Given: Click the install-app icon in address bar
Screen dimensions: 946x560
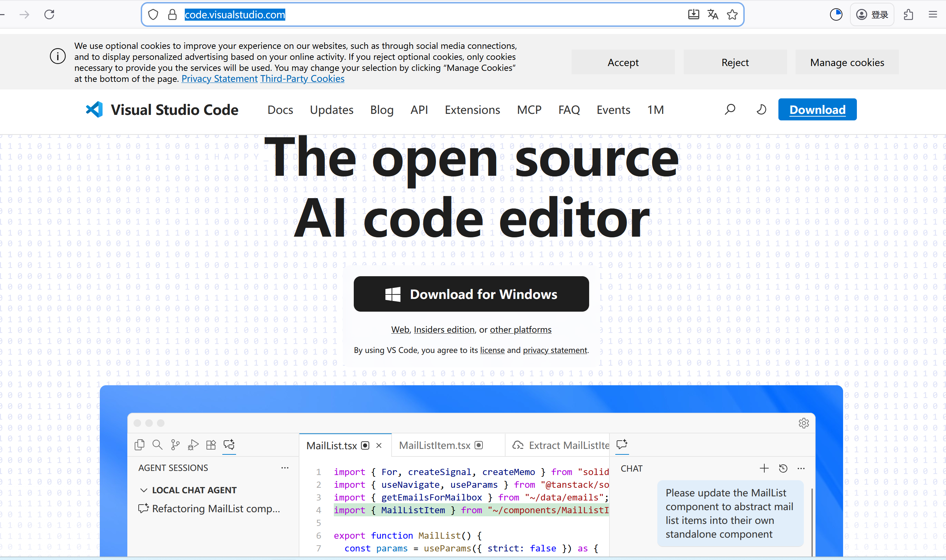Looking at the screenshot, I should [693, 15].
